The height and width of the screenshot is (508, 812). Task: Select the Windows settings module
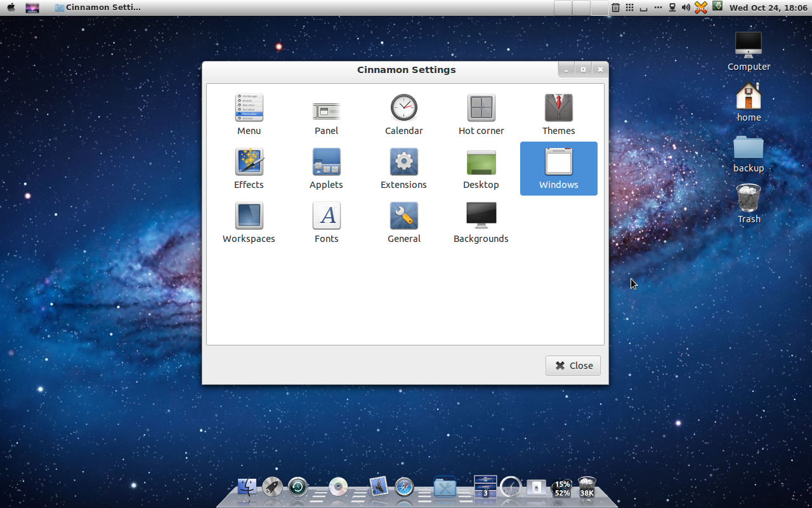(558, 168)
